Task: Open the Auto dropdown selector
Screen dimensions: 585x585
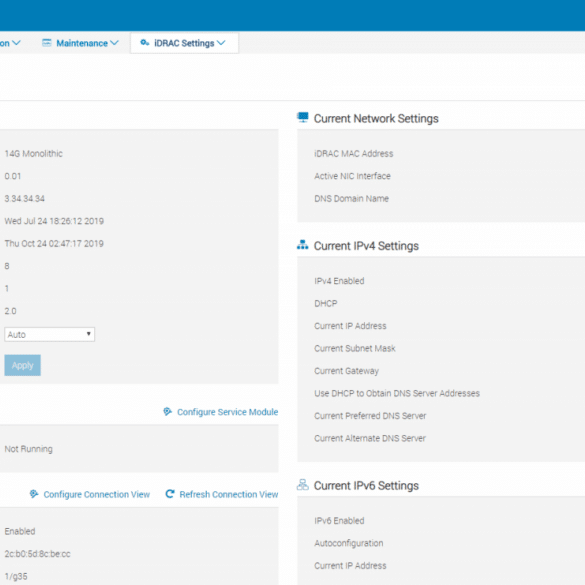Action: pyautogui.click(x=50, y=334)
